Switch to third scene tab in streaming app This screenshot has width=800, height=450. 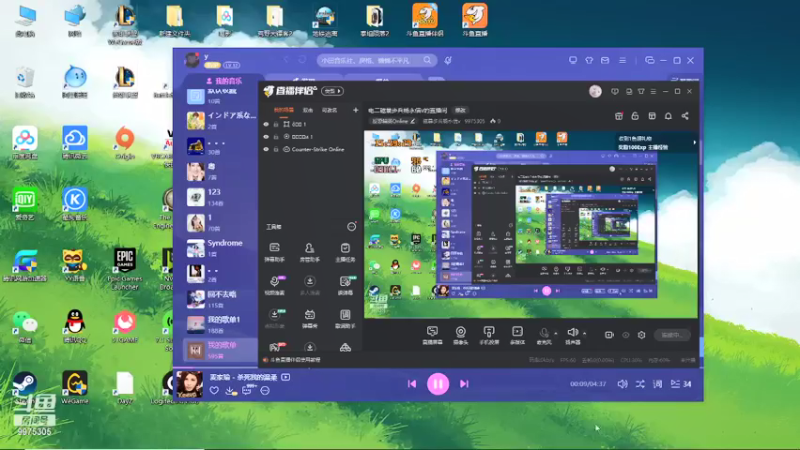click(x=329, y=110)
